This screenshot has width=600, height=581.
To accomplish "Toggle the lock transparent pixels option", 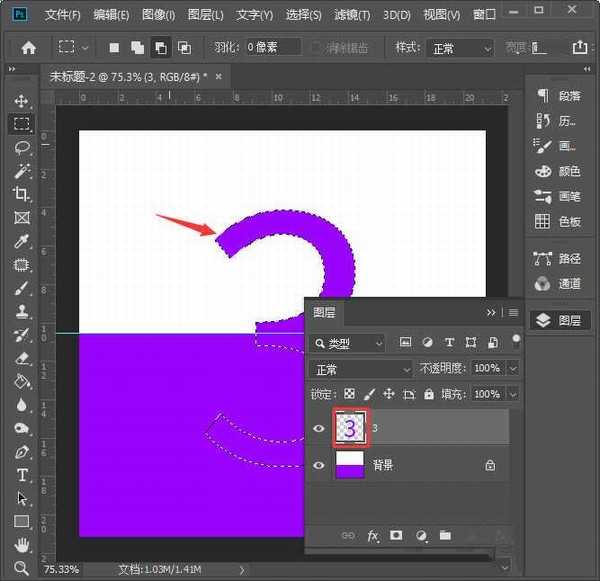I will (x=349, y=394).
